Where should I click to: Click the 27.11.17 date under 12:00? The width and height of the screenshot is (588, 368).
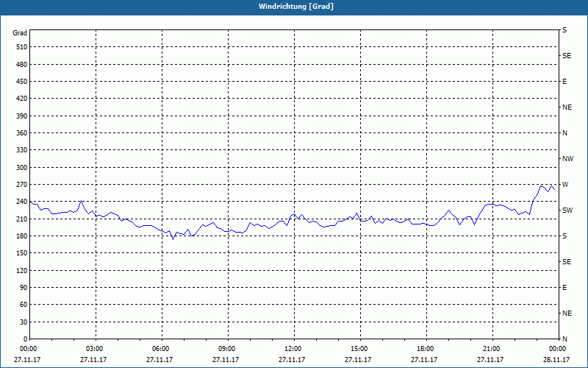tap(292, 359)
